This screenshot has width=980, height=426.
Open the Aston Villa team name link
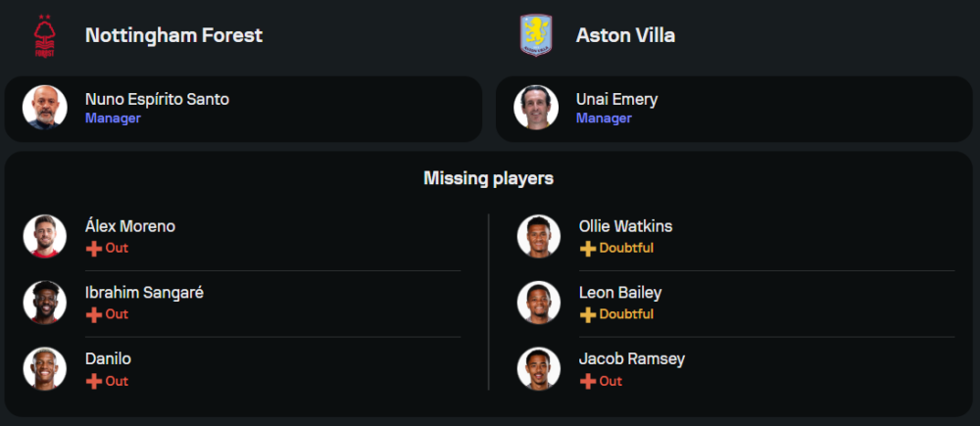pyautogui.click(x=625, y=35)
